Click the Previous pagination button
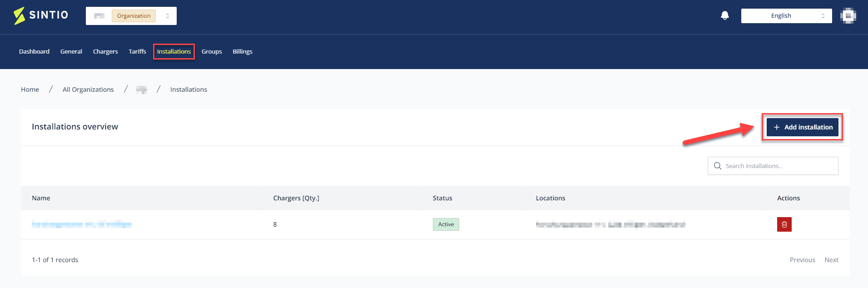The height and width of the screenshot is (288, 868). [803, 260]
